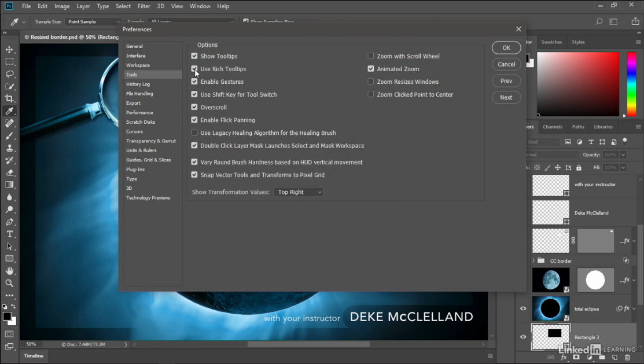Screen dimensions: 644x364
Task: Expand effects on total eclipse layer
Action: [x=634, y=308]
